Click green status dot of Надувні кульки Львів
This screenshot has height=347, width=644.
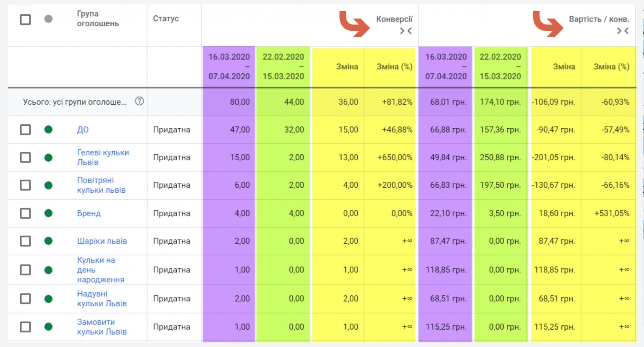[x=48, y=299]
